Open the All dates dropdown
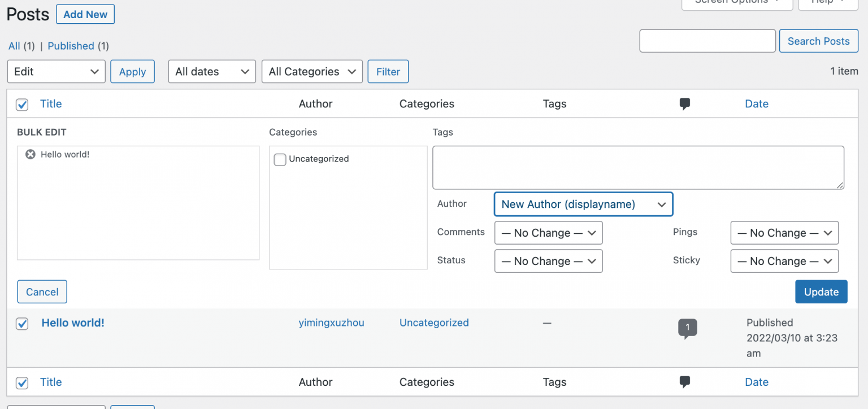868x409 pixels. tap(211, 71)
